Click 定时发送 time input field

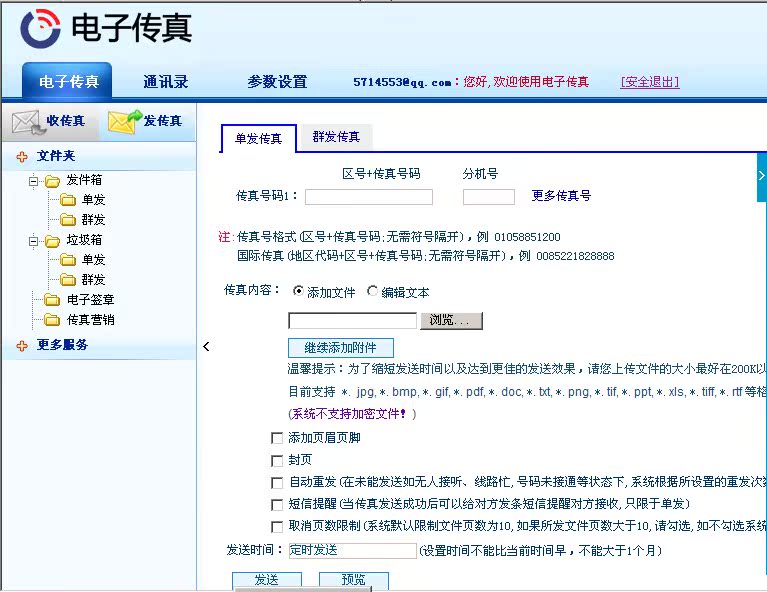352,550
